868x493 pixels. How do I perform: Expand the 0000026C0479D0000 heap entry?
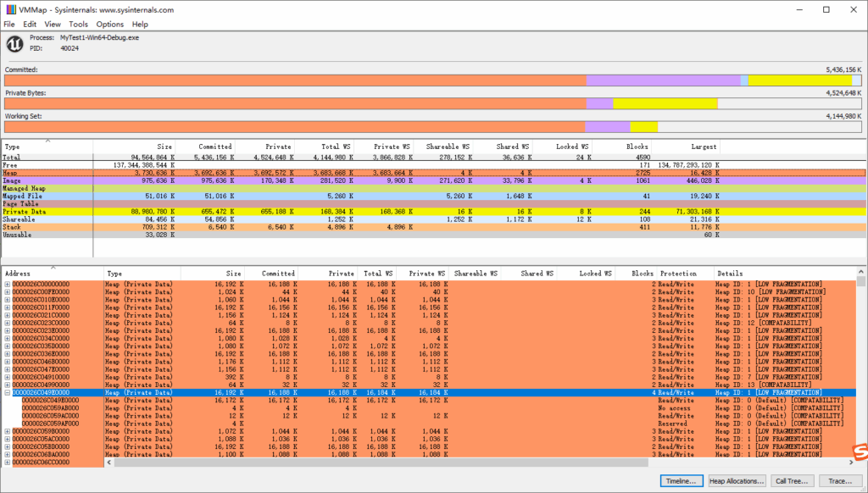(x=6, y=371)
